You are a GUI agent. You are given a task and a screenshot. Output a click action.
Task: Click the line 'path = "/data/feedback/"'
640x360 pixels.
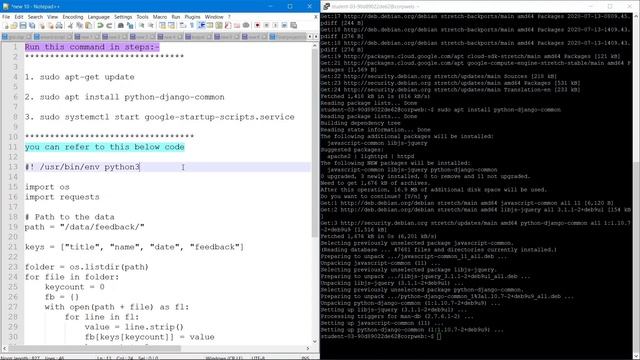coord(84,227)
